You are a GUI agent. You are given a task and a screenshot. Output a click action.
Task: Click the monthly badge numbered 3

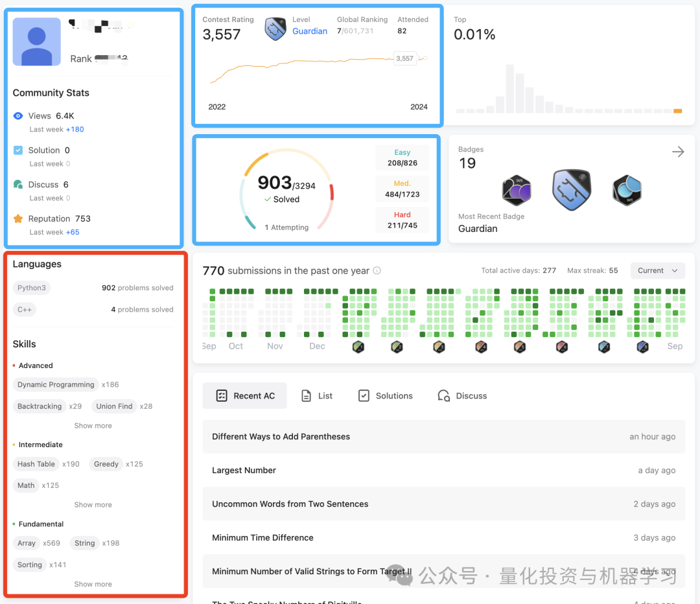439,347
